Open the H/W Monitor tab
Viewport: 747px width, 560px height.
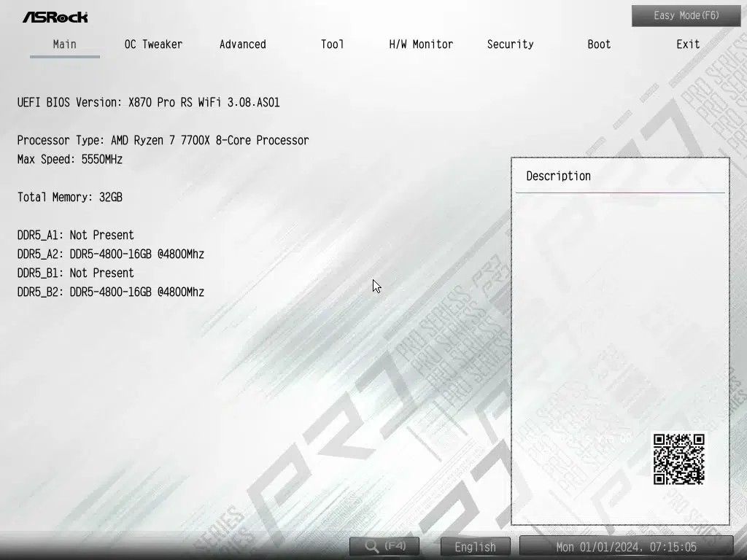(421, 44)
